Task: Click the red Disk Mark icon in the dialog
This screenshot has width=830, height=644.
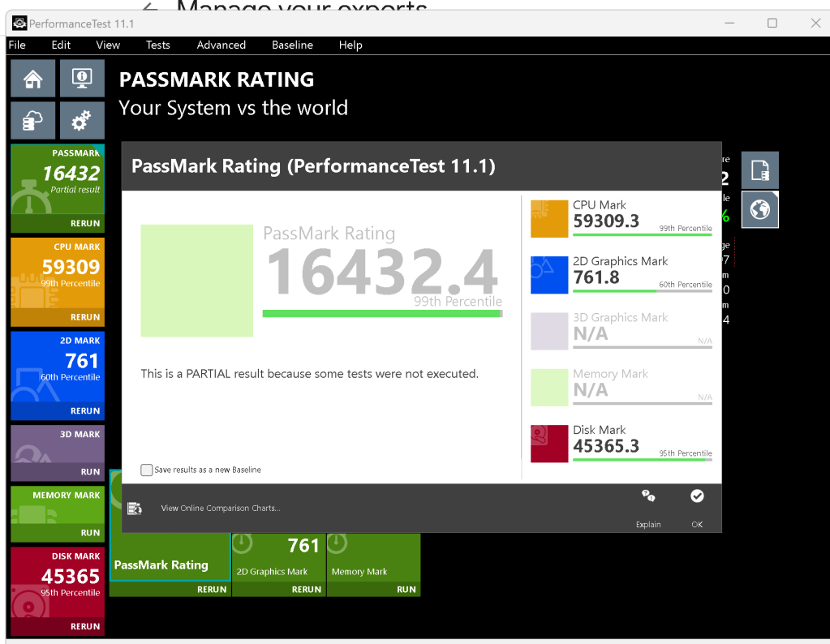Action: [x=549, y=444]
